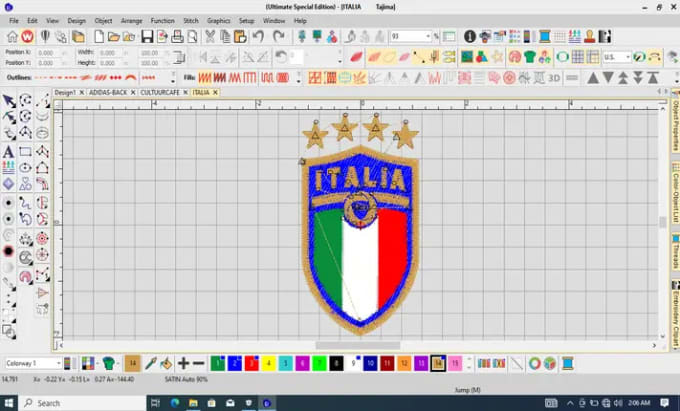Click the black Info circle icon

470,36
